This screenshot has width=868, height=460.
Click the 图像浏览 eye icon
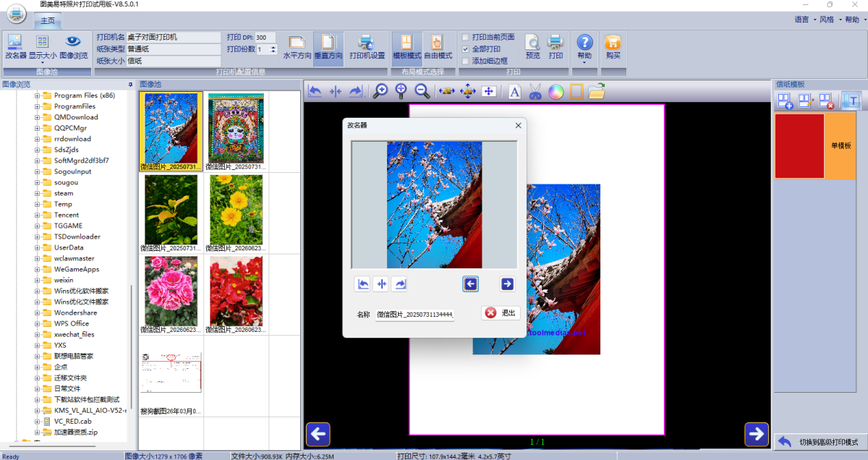(x=73, y=48)
